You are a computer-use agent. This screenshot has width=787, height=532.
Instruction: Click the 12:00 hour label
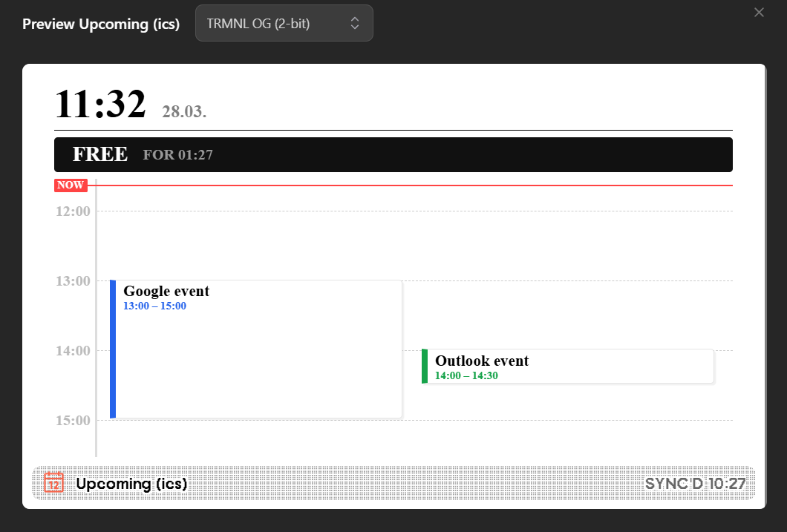pyautogui.click(x=74, y=211)
